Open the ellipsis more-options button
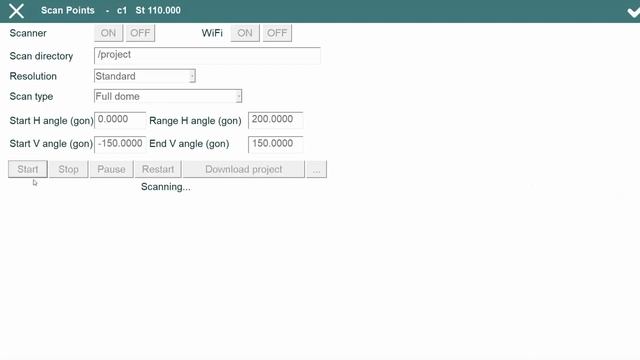 tap(317, 169)
